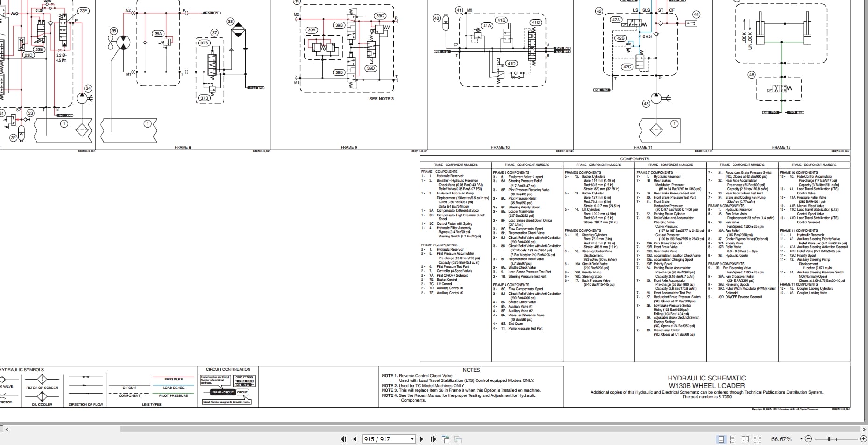This screenshot has height=445, width=868.
Task: Click the zoom slider handle
Action: (829, 439)
